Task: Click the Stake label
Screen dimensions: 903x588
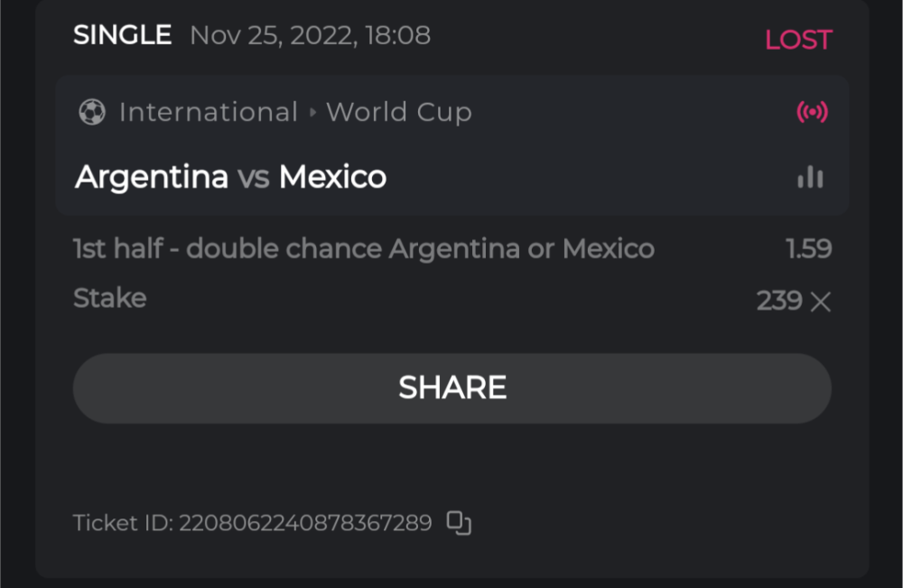Action: pos(109,297)
